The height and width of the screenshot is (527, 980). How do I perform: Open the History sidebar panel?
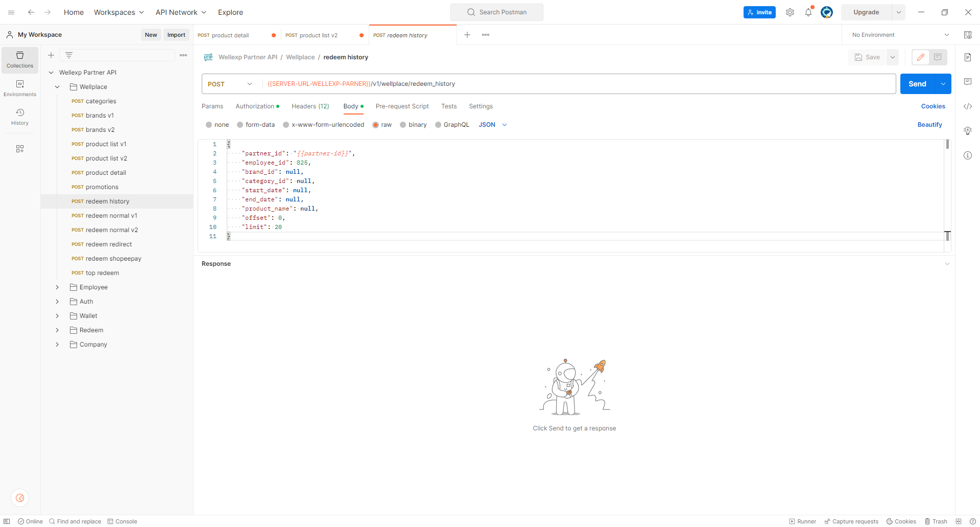click(20, 117)
